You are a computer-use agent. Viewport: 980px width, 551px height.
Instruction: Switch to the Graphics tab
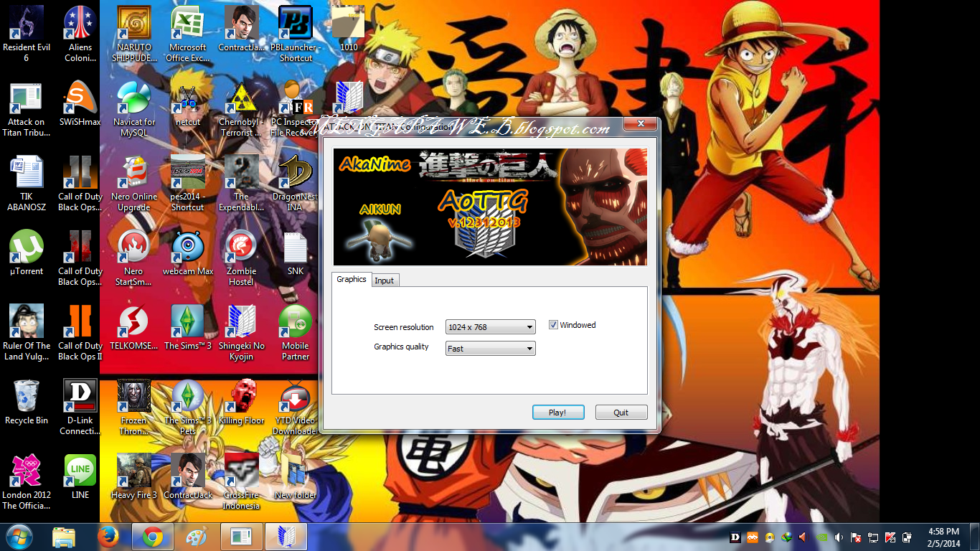[352, 280]
